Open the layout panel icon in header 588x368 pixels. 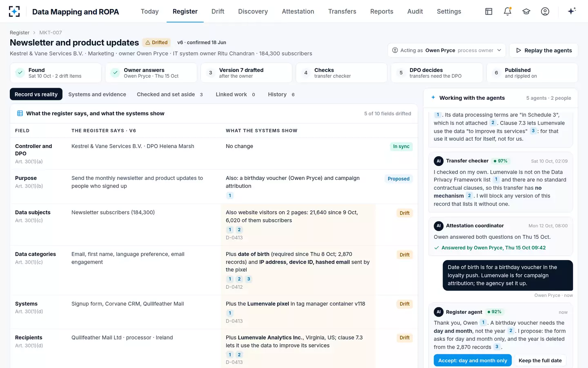[489, 11]
